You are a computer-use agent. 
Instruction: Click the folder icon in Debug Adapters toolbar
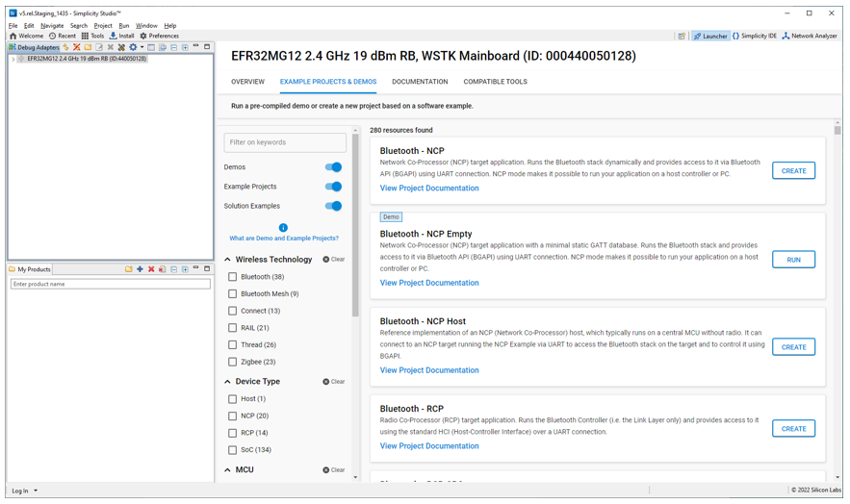[x=88, y=47]
